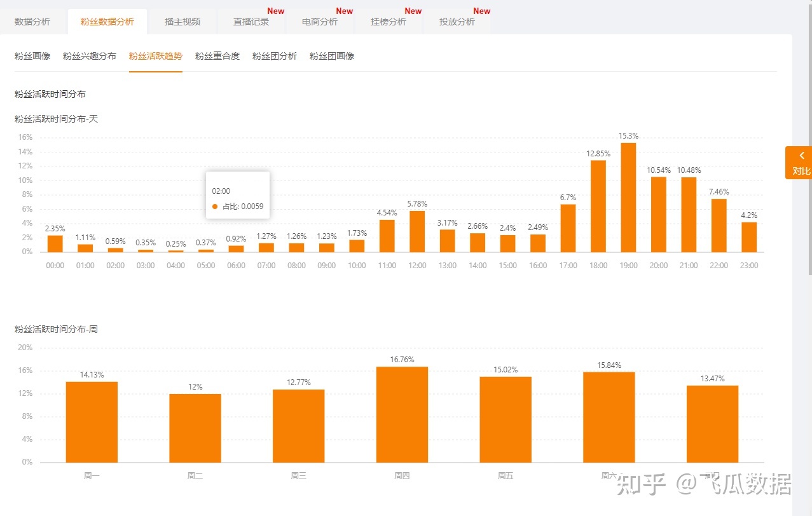Select the 电商分析 tab

tap(320, 22)
